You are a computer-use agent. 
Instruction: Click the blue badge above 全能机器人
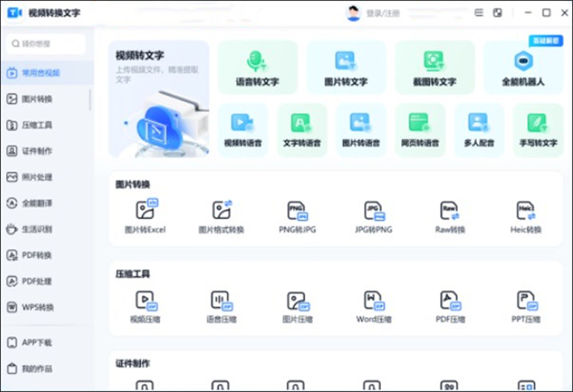[x=546, y=41]
